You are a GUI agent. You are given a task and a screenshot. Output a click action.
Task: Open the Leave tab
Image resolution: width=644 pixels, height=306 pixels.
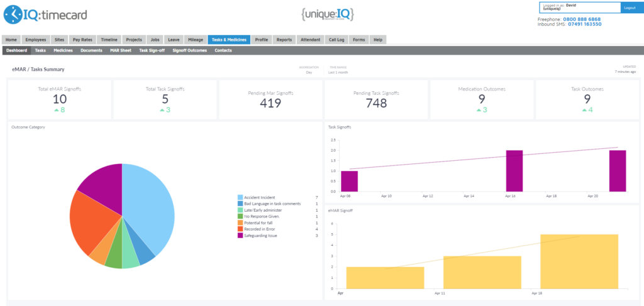[x=174, y=40]
